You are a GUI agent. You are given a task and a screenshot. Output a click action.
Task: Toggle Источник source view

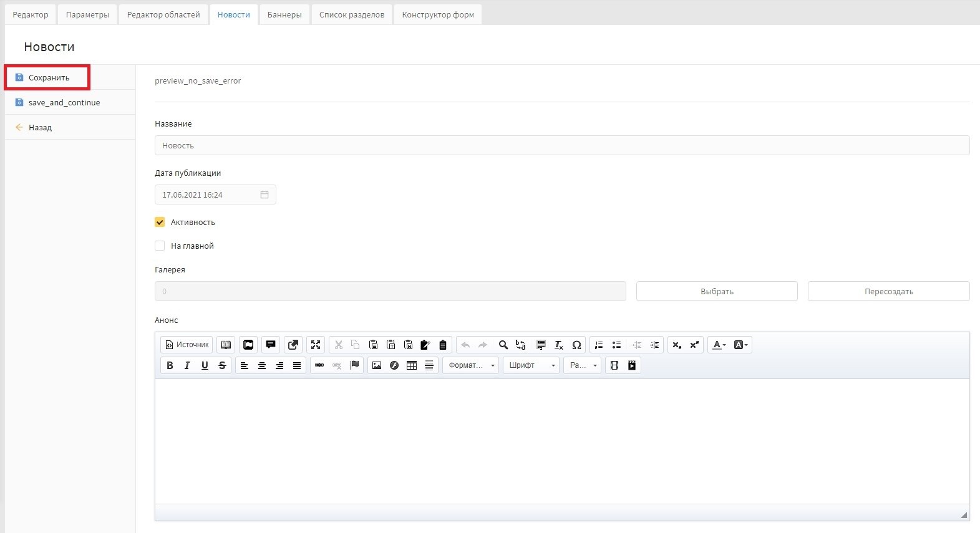[x=187, y=345]
